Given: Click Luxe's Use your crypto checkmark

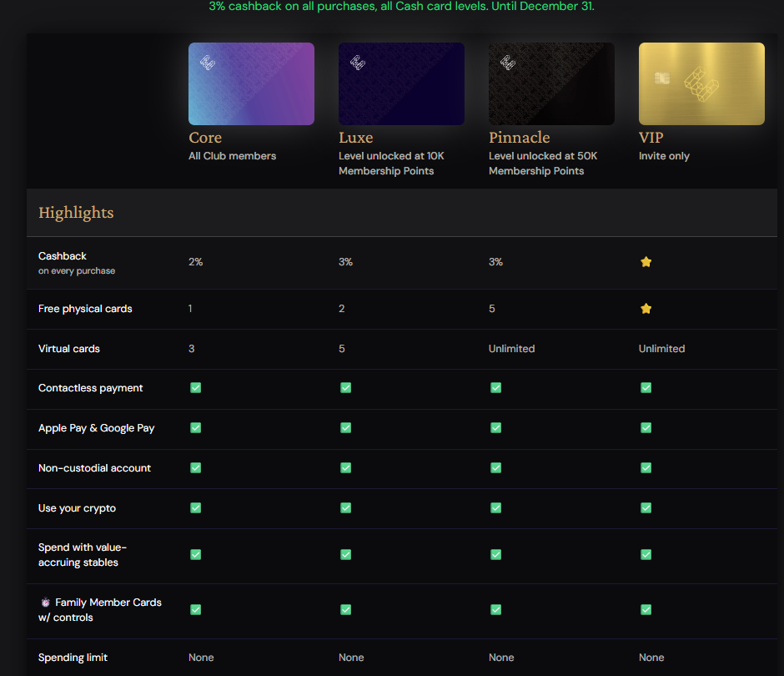Looking at the screenshot, I should [x=345, y=508].
